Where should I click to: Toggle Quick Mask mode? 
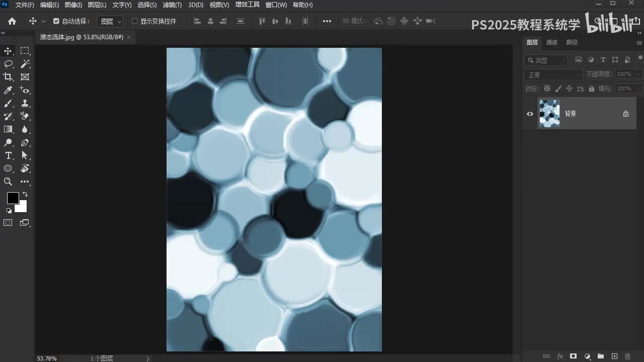pyautogui.click(x=8, y=223)
